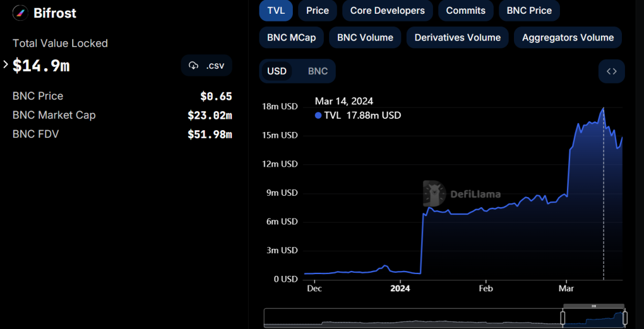Viewport: 644px width, 329px height.
Task: Click the 3m USD y-axis label
Action: click(x=281, y=250)
